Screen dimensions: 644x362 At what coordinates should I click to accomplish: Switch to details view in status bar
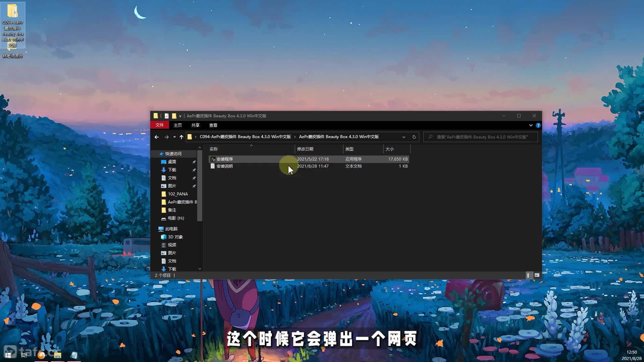click(528, 275)
